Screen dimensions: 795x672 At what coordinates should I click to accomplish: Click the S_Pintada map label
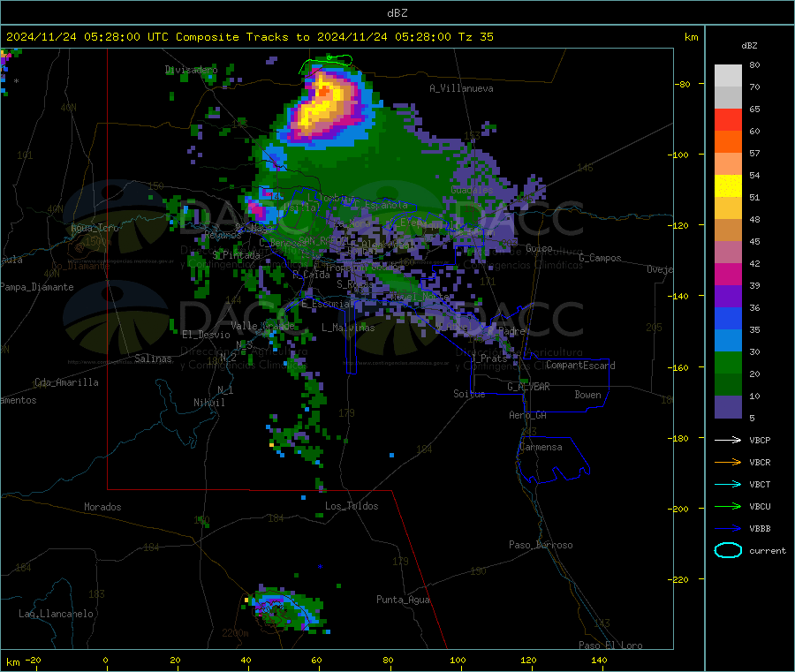[x=236, y=255]
